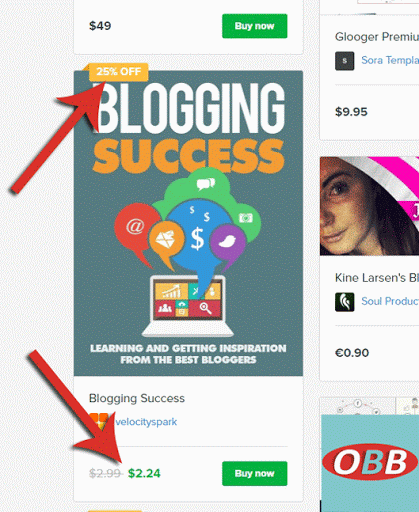Open the Blogging Success product title
The width and height of the screenshot is (419, 512).
pos(137,398)
